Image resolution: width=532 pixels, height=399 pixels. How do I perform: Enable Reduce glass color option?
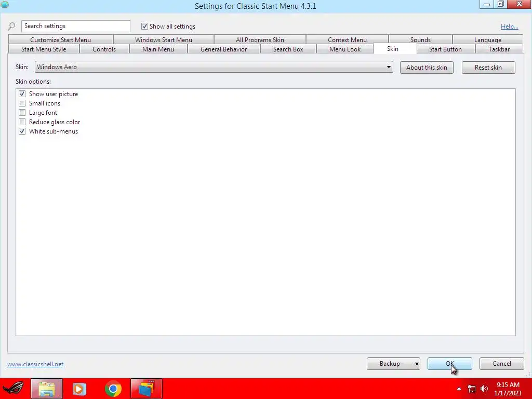[22, 122]
